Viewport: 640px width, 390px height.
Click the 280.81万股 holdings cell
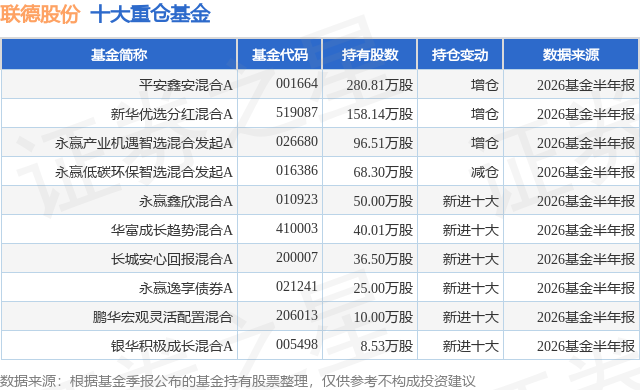(x=380, y=85)
